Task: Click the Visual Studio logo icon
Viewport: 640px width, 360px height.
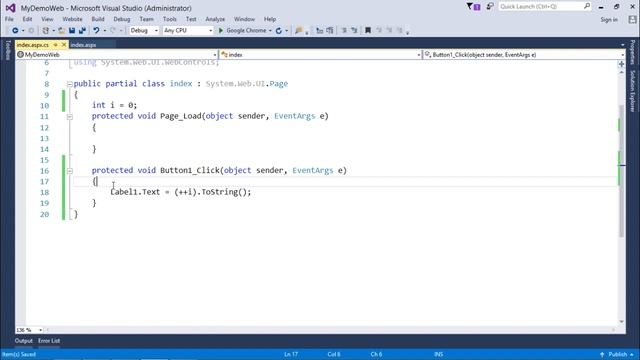Action: 10,8
